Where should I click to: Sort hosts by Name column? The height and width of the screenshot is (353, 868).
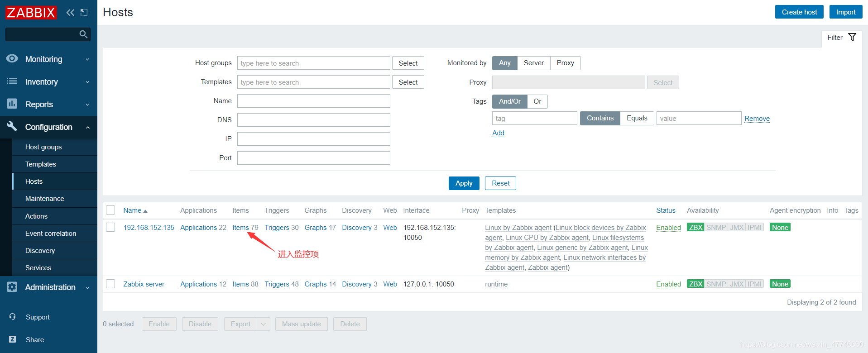135,210
